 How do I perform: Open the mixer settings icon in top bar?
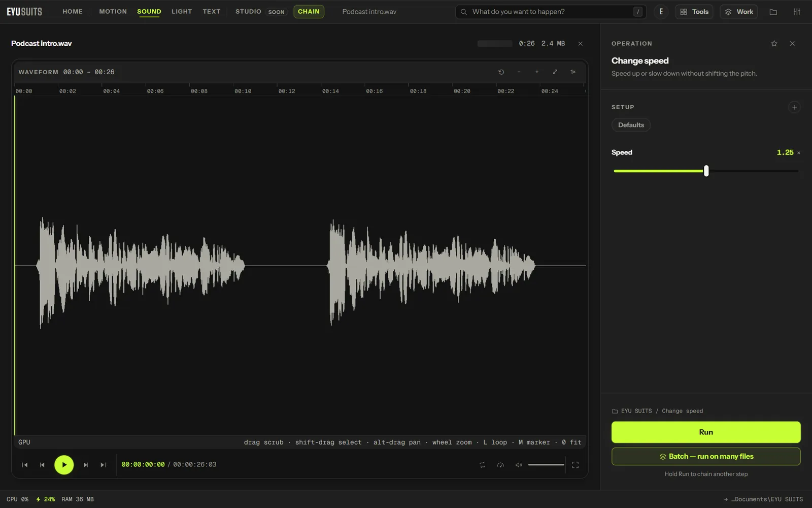pos(797,12)
